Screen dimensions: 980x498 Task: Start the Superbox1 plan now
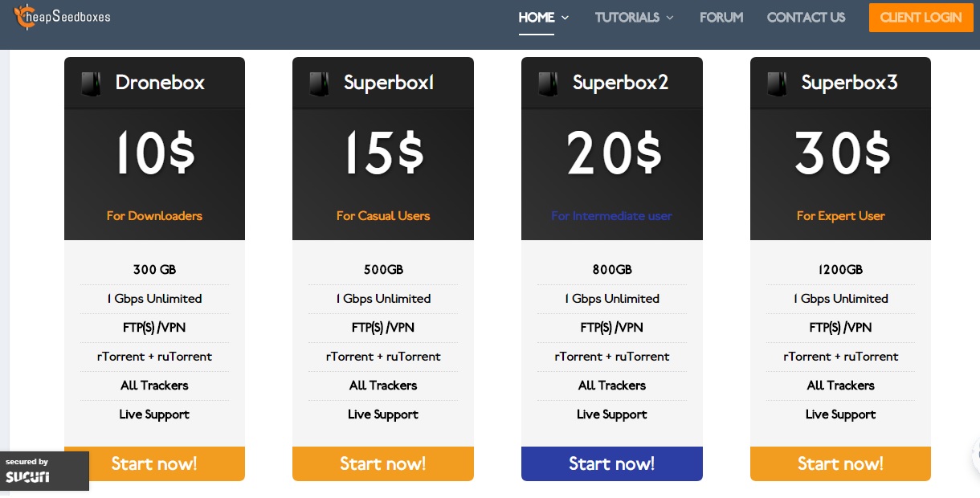[x=383, y=463]
